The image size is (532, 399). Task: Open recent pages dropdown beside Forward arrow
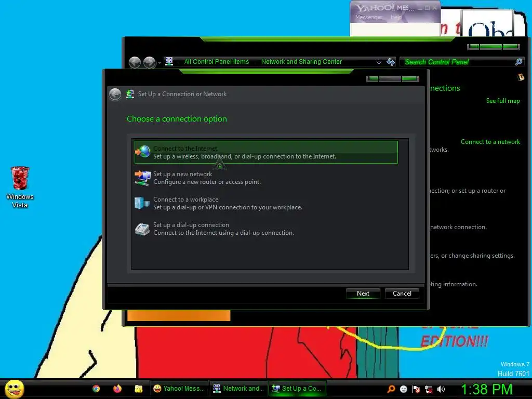159,62
